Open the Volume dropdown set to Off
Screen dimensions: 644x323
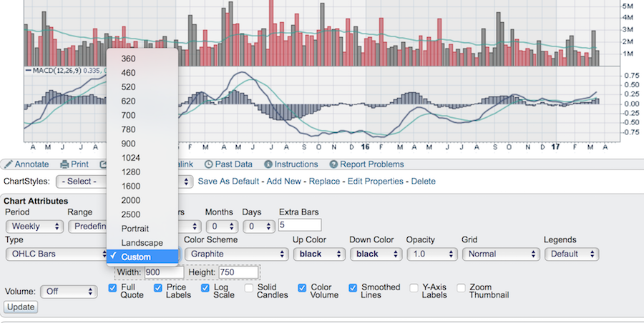pos(69,292)
